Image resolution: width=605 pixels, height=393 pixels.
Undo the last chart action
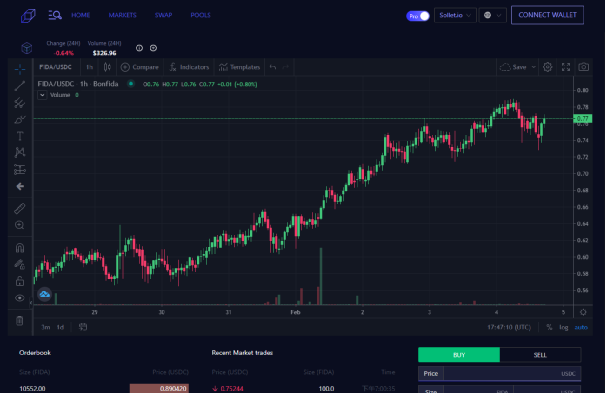273,67
